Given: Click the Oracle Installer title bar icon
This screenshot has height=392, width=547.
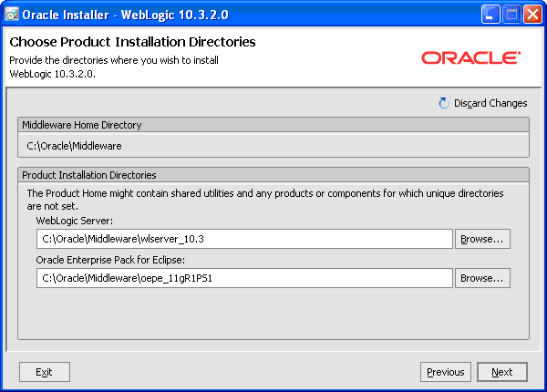Looking at the screenshot, I should (x=12, y=15).
